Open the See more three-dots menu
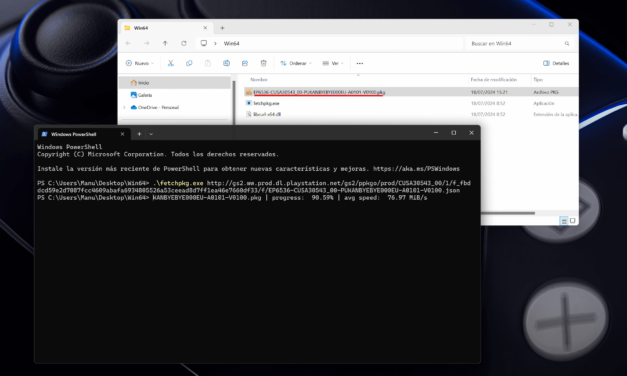Screen dimensions: 627x376 pyautogui.click(x=360, y=63)
